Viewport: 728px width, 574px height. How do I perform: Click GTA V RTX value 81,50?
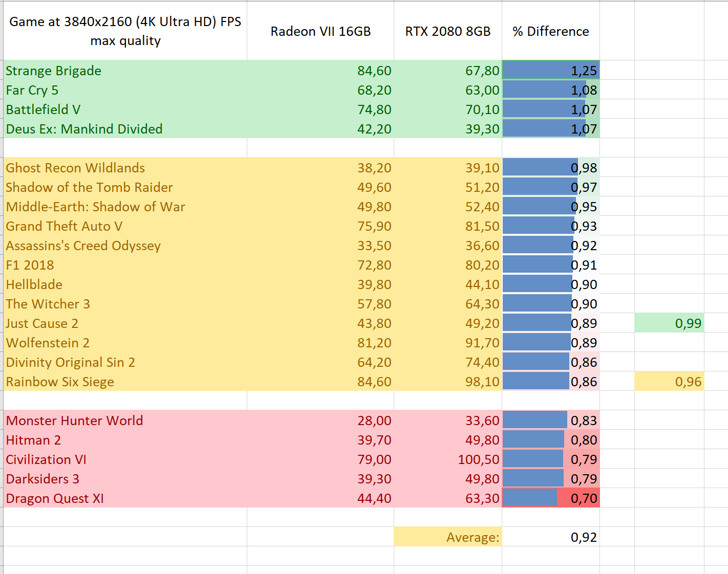(x=448, y=226)
